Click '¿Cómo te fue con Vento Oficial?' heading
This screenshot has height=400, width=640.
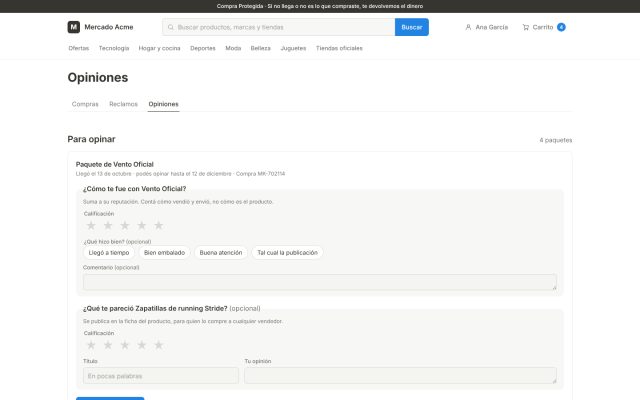134,189
